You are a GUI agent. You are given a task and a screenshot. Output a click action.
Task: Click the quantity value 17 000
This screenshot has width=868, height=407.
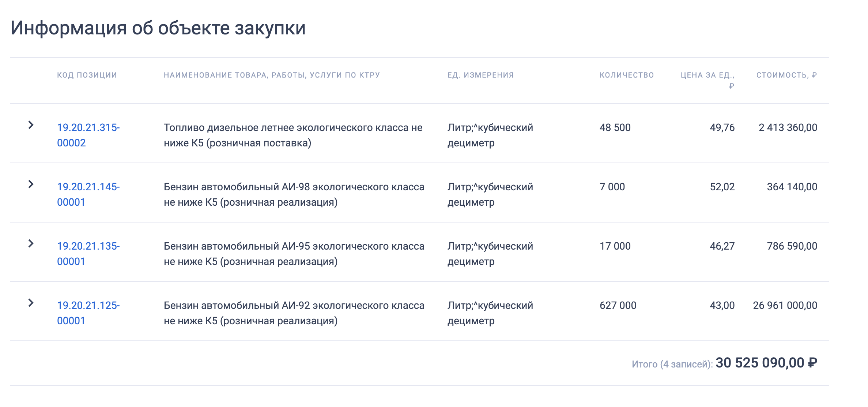coord(615,246)
